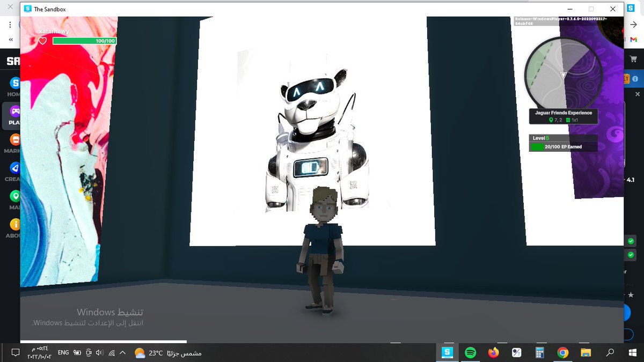Click the battery tray icon
The image size is (644, 362).
click(77, 353)
